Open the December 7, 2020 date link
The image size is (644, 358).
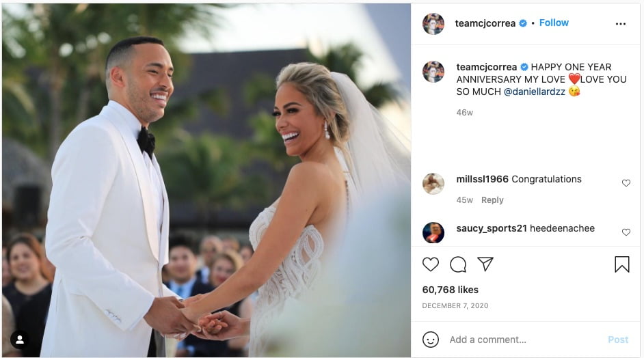455,306
